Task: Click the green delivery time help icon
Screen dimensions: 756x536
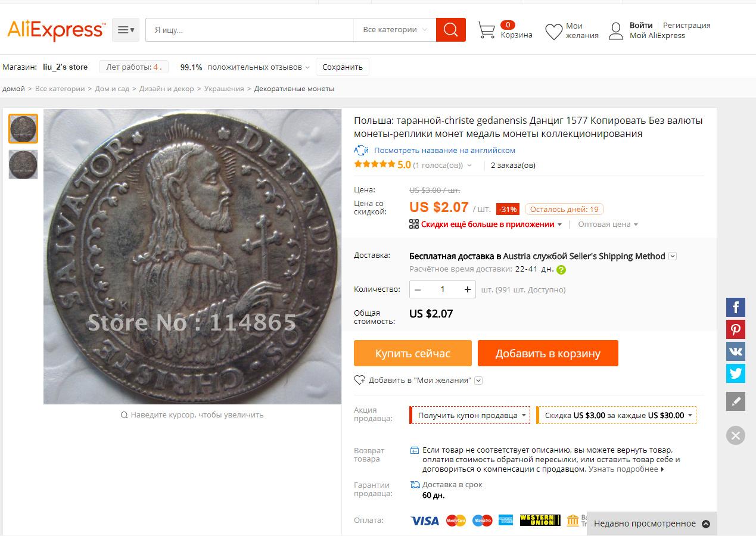Action: click(x=561, y=269)
